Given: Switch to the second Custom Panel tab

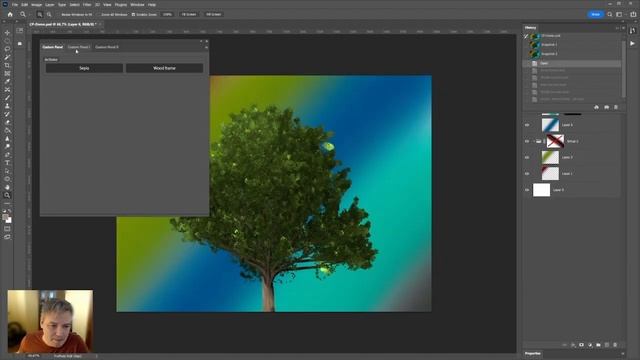Looking at the screenshot, I should (x=79, y=47).
